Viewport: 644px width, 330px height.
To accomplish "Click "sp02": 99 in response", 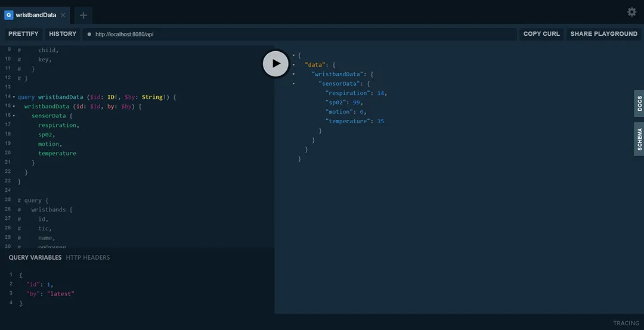I will tap(344, 102).
